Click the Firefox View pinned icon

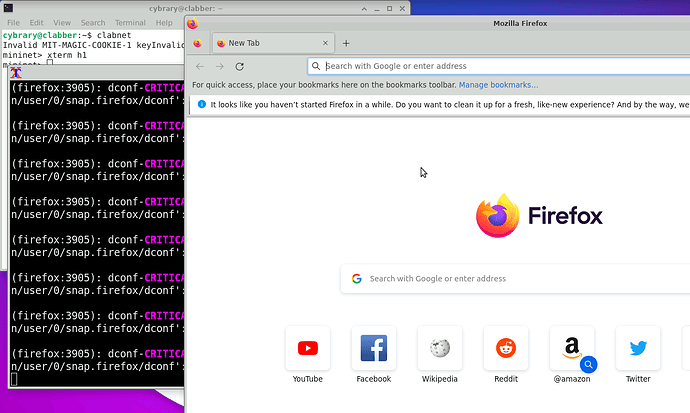pyautogui.click(x=198, y=43)
